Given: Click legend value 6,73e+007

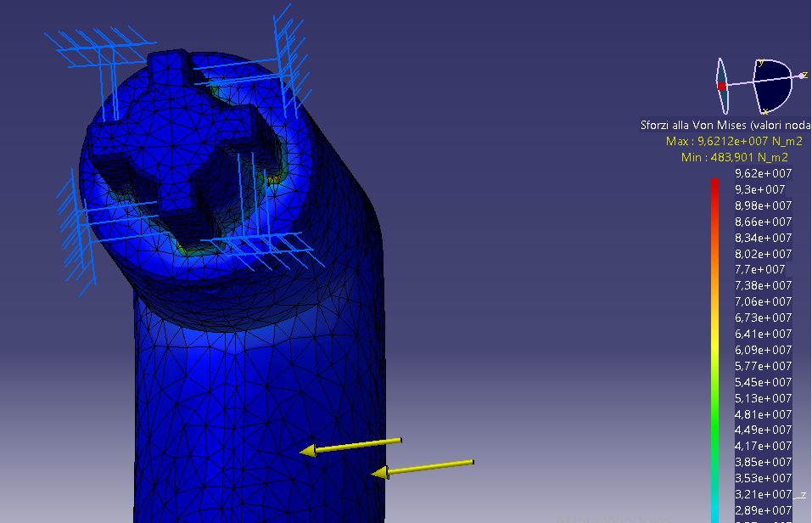Looking at the screenshot, I should (x=764, y=318).
